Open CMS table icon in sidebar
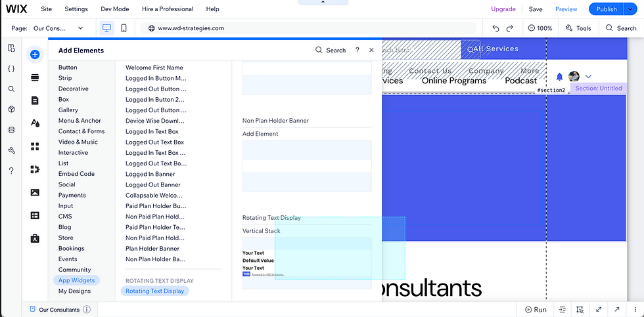Screen dimensions: 644x317 [x=35, y=215]
